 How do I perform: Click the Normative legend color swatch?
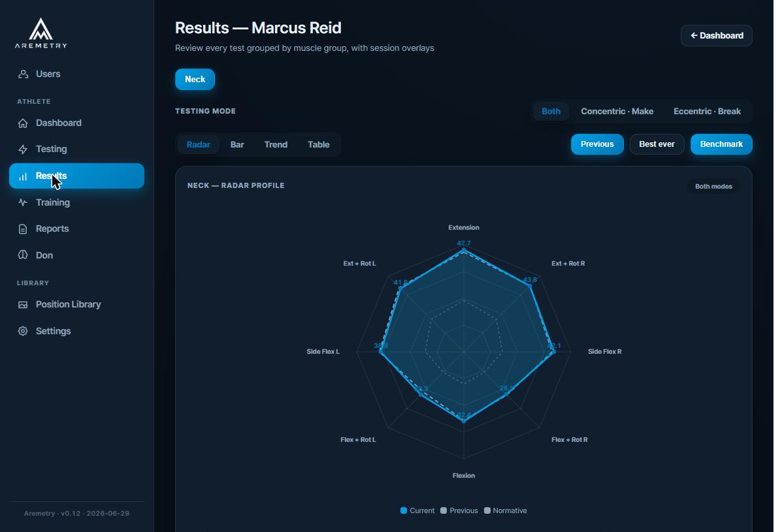click(x=487, y=510)
